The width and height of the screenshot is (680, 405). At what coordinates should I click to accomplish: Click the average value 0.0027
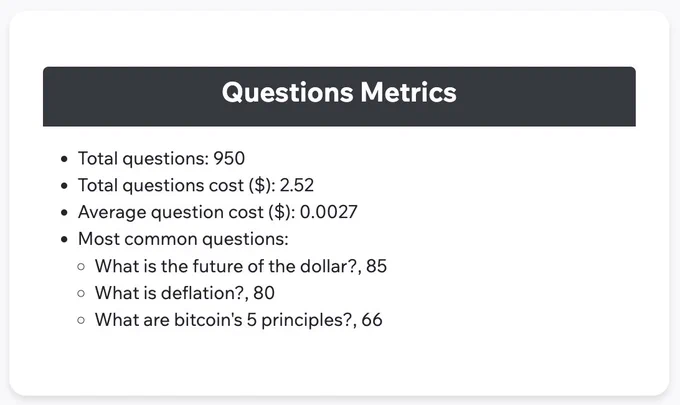(329, 212)
